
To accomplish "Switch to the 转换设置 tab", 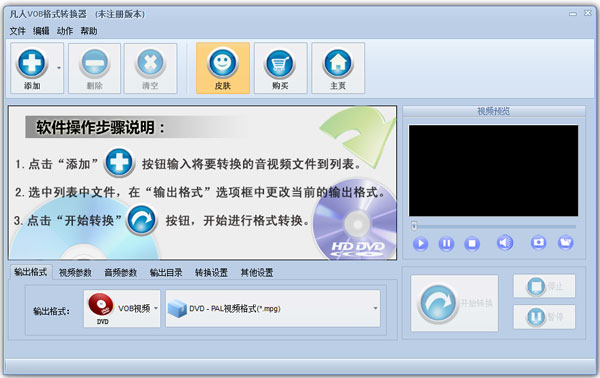I will coord(211,272).
